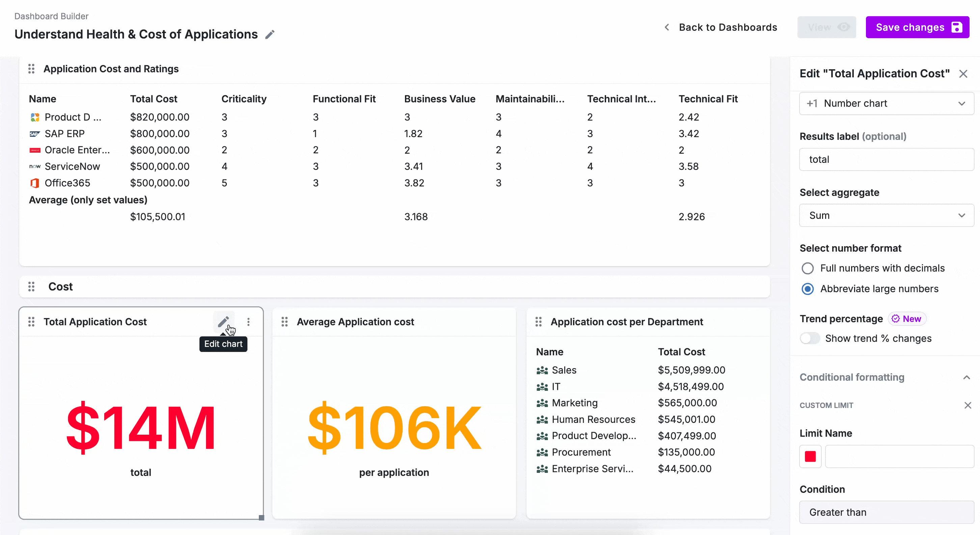Click the Total Cost column header in ratings table
The height and width of the screenshot is (535, 980).
click(154, 99)
